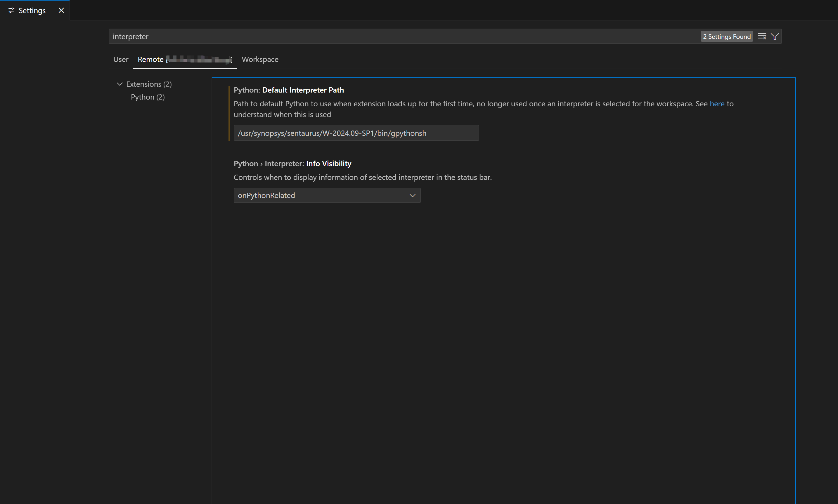Select Python (2) in the settings tree

click(x=148, y=97)
